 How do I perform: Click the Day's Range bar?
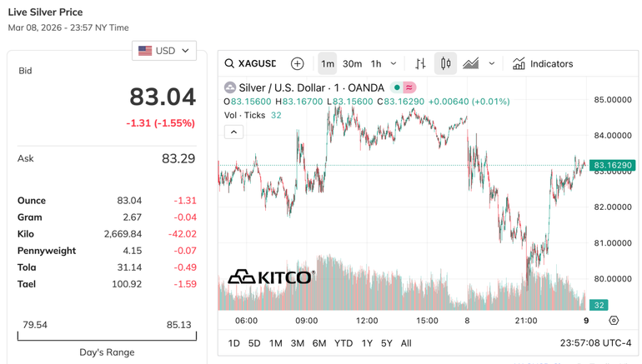coord(107,337)
